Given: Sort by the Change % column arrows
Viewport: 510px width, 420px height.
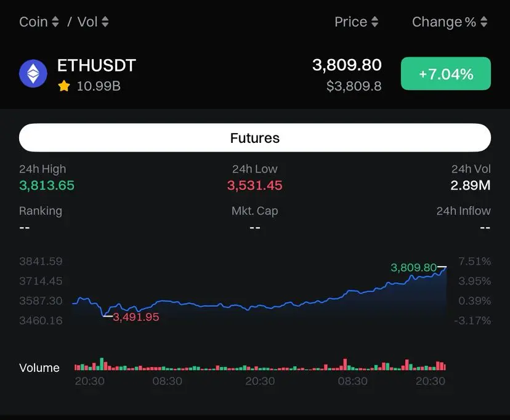Looking at the screenshot, I should tap(484, 22).
